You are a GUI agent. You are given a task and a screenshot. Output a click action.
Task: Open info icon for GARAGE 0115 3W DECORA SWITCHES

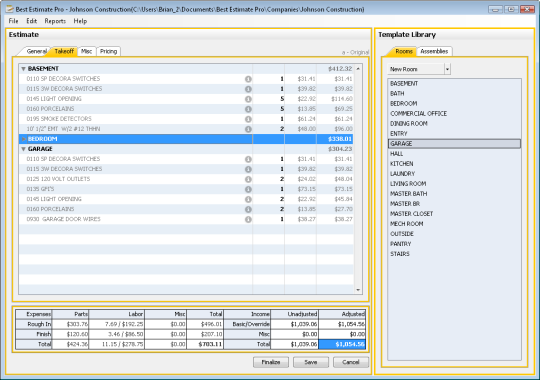(x=248, y=169)
